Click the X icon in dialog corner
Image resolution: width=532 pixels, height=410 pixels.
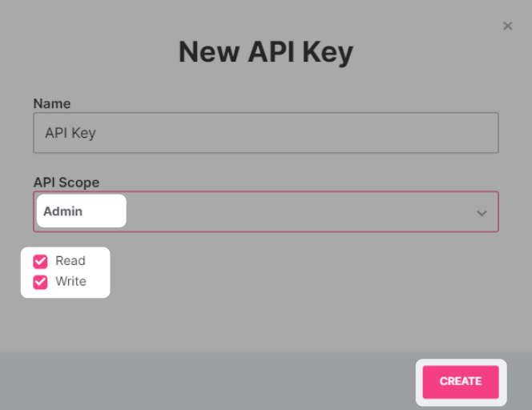[x=507, y=26]
